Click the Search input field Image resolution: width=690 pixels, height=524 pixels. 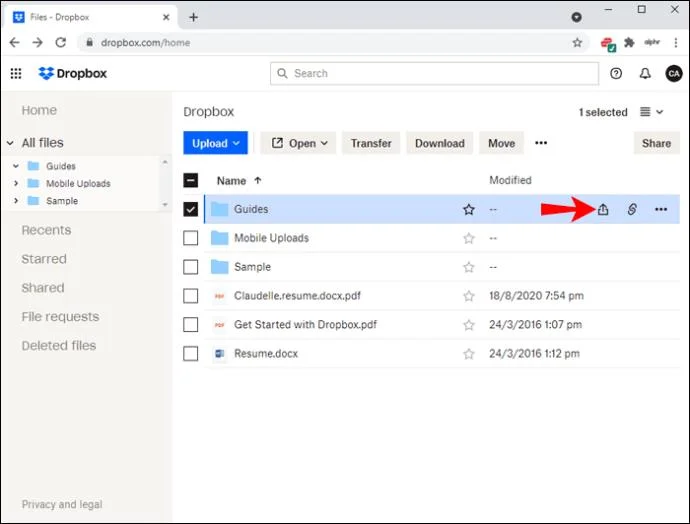[434, 73]
